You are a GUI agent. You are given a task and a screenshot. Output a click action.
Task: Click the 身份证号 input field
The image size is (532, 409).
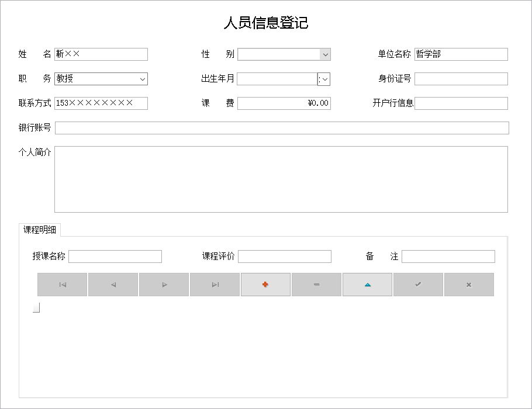coord(461,79)
